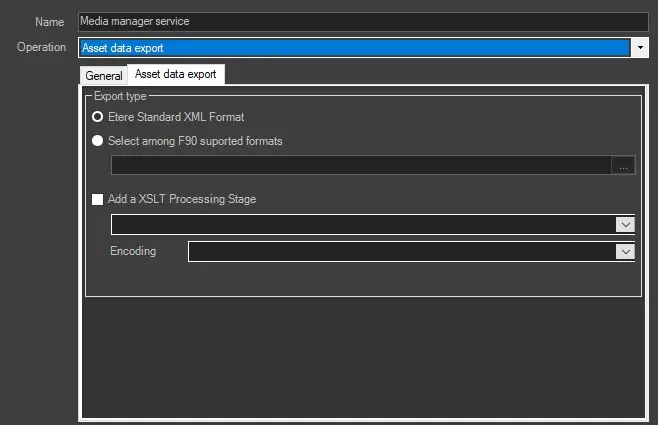Expand the Encoding dropdown chevron arrow
Screen dimensions: 658x425
[x=626, y=252]
